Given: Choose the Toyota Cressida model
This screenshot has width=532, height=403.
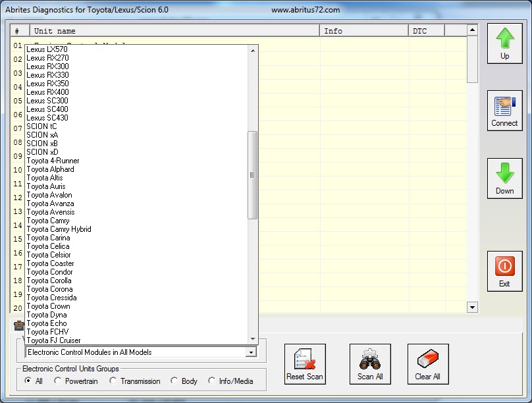Looking at the screenshot, I should (x=137, y=298).
